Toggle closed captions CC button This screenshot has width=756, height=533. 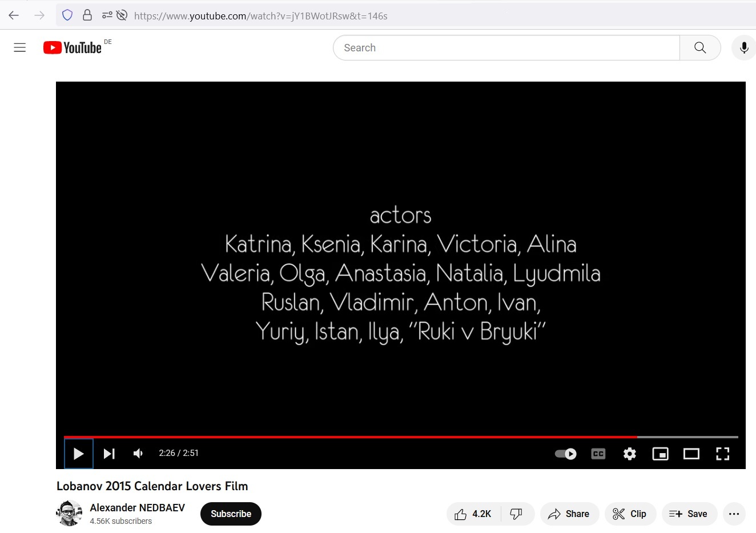[598, 454]
